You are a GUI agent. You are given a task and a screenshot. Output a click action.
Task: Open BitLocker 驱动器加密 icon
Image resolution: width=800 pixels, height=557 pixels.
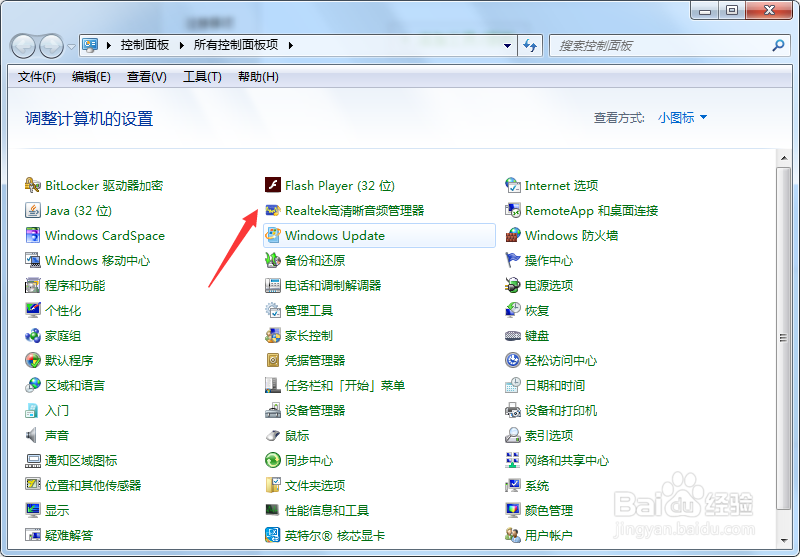[x=33, y=185]
